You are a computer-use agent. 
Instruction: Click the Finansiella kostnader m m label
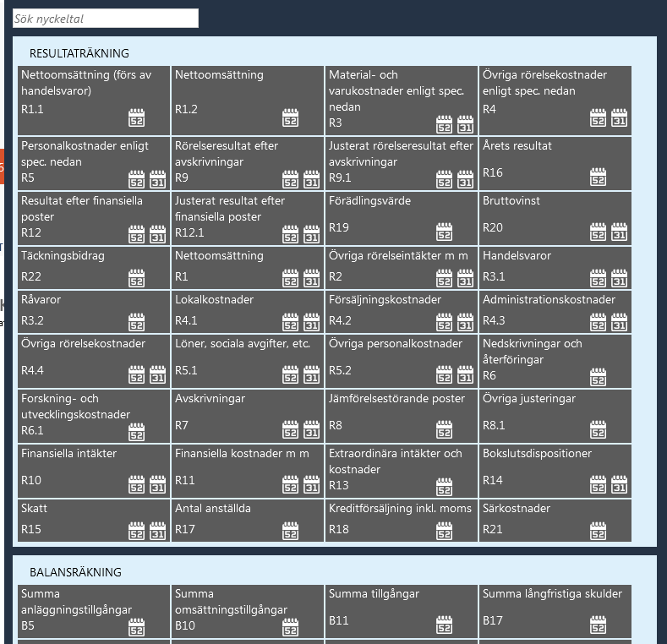pyautogui.click(x=242, y=454)
